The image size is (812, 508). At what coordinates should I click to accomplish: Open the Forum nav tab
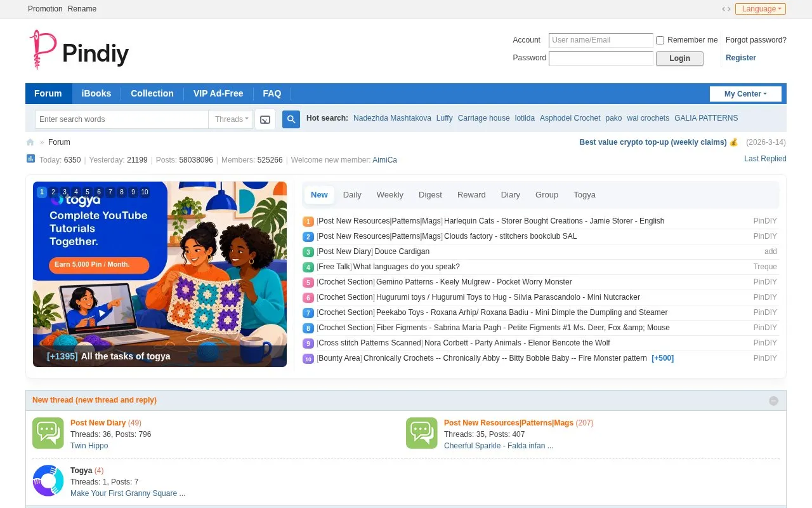point(48,93)
